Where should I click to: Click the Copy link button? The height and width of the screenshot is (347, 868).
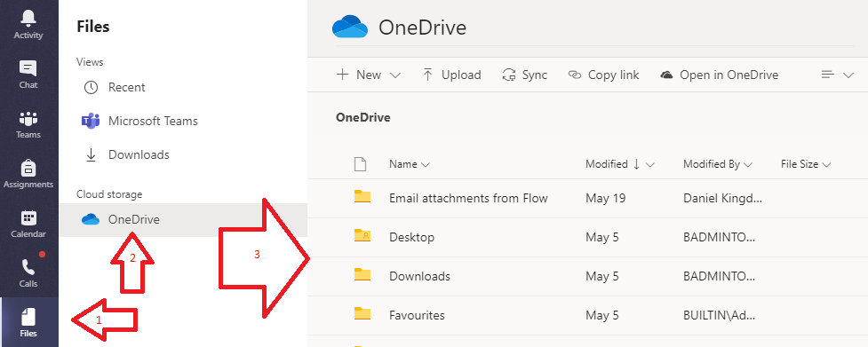(604, 75)
